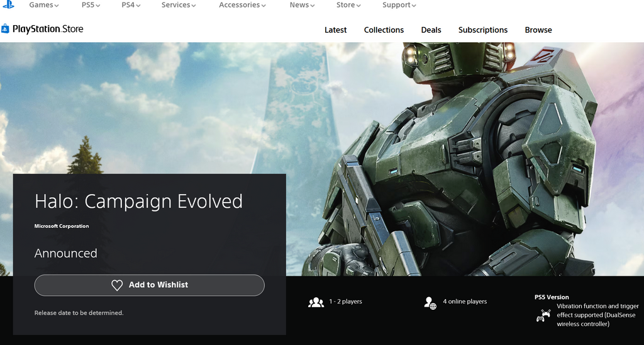Open the News dropdown menu

coord(302,5)
